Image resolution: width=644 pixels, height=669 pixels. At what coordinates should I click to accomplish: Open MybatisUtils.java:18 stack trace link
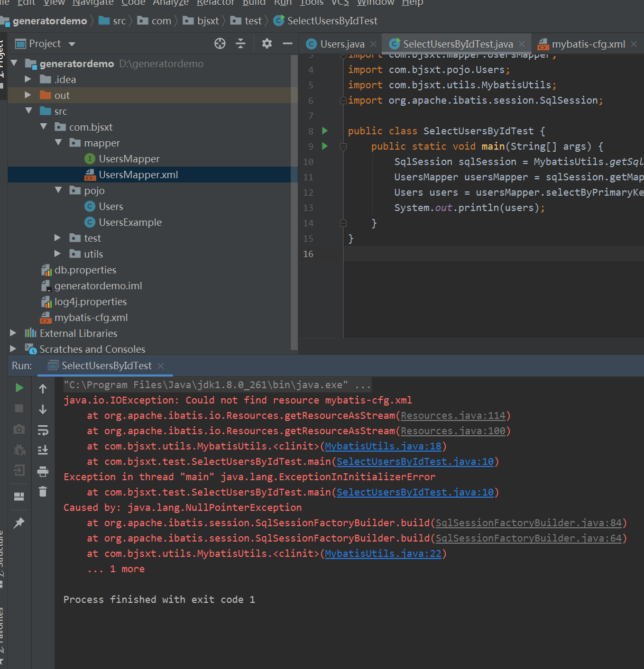point(383,446)
